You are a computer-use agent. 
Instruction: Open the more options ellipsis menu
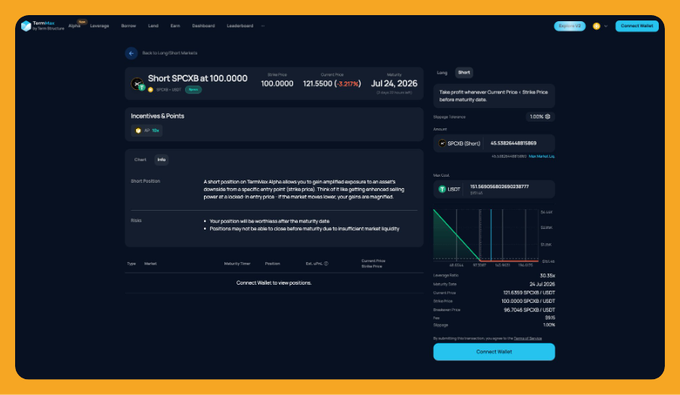coord(263,26)
